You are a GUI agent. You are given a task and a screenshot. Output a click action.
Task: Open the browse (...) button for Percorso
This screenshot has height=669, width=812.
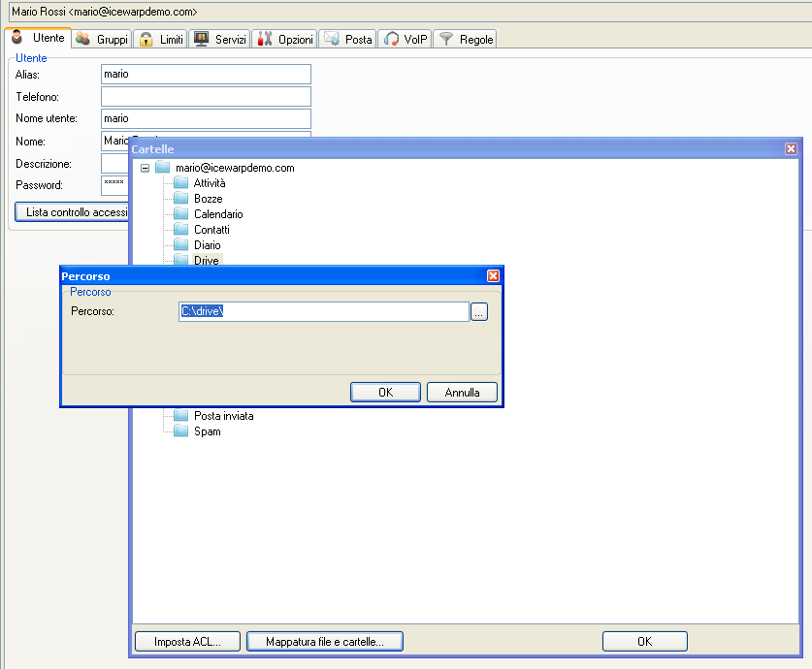tap(479, 311)
